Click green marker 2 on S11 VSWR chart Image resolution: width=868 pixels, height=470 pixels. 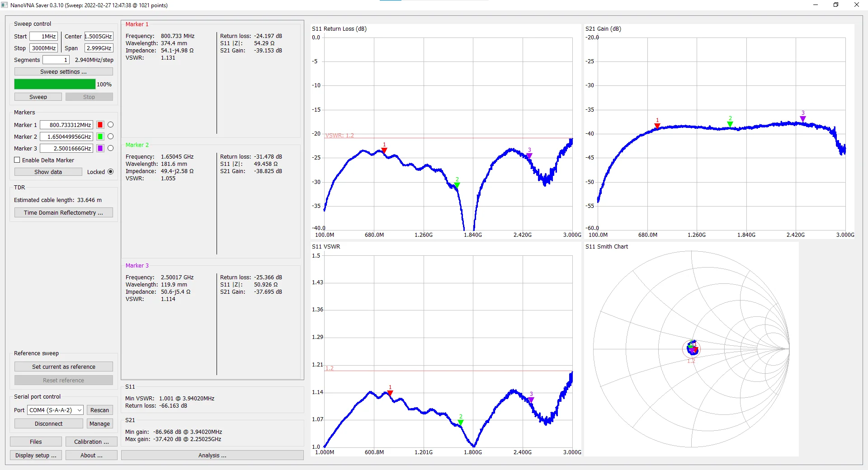(461, 422)
